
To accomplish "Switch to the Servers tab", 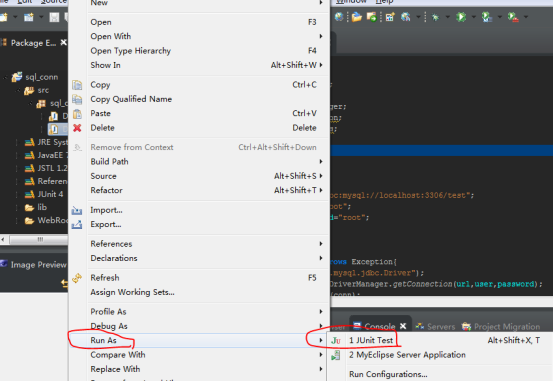I will coord(435,327).
